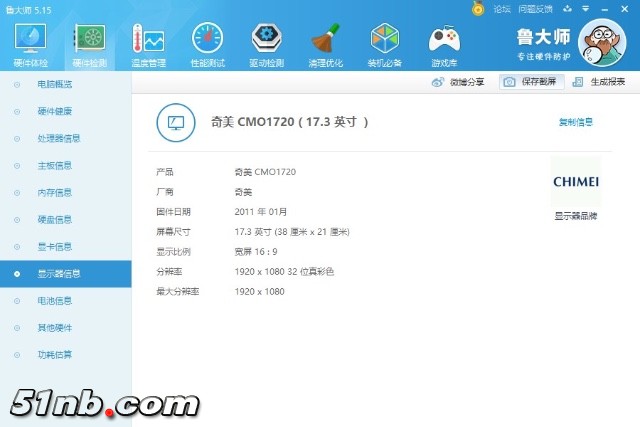
Task: Click the heading 奇美 CMO1720 (17.3 英寸)
Action: pyautogui.click(x=289, y=122)
